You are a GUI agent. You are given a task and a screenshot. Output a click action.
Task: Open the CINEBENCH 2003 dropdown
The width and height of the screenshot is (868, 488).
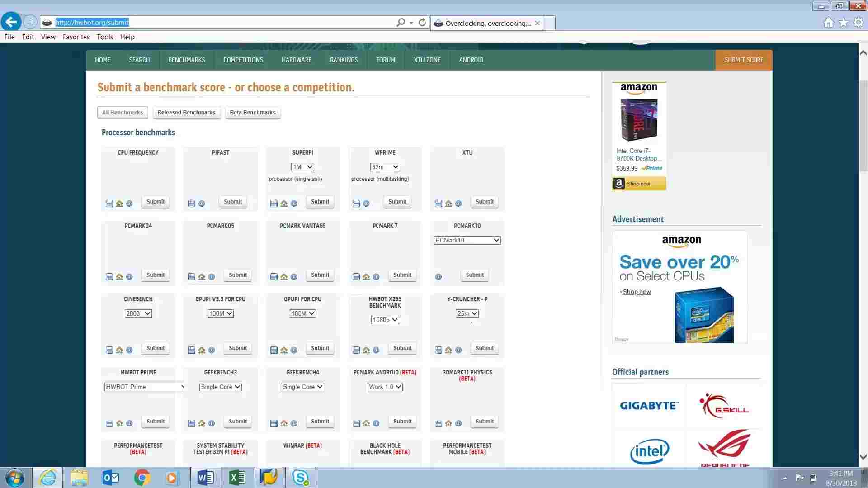tap(138, 313)
